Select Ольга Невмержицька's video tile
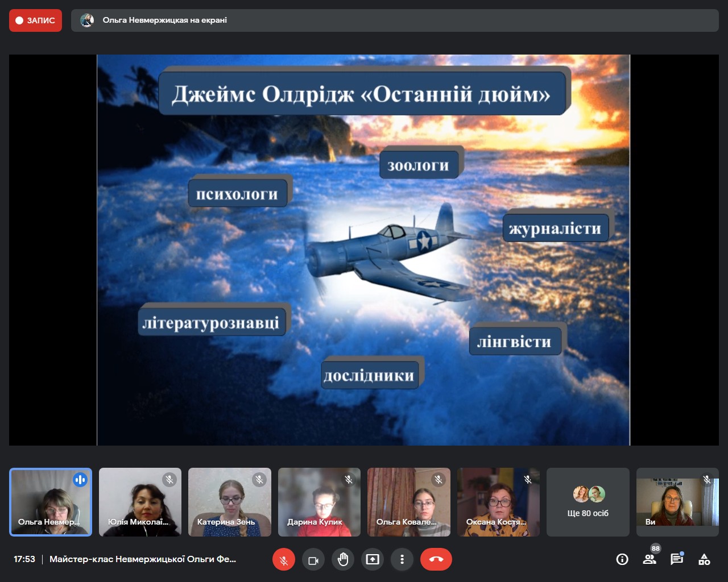The height and width of the screenshot is (582, 728). pyautogui.click(x=51, y=502)
